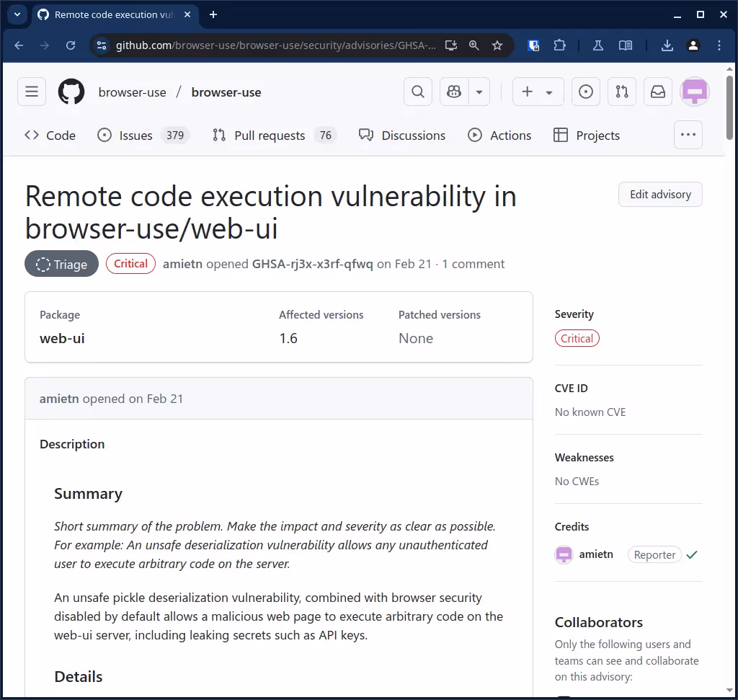Click the No CWEs text
The image size is (738, 700).
click(x=577, y=482)
